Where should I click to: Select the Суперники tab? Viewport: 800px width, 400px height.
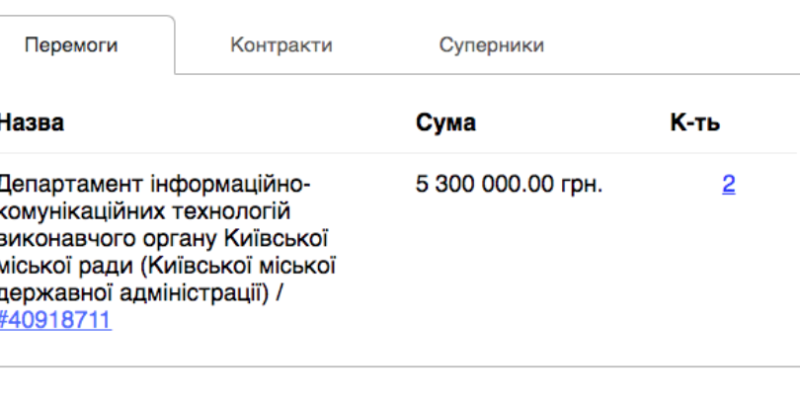491,45
